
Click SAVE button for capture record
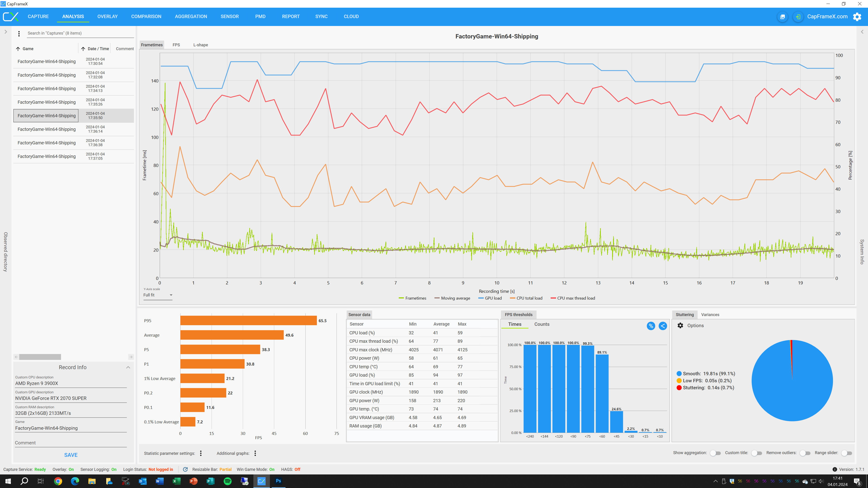[70, 455]
